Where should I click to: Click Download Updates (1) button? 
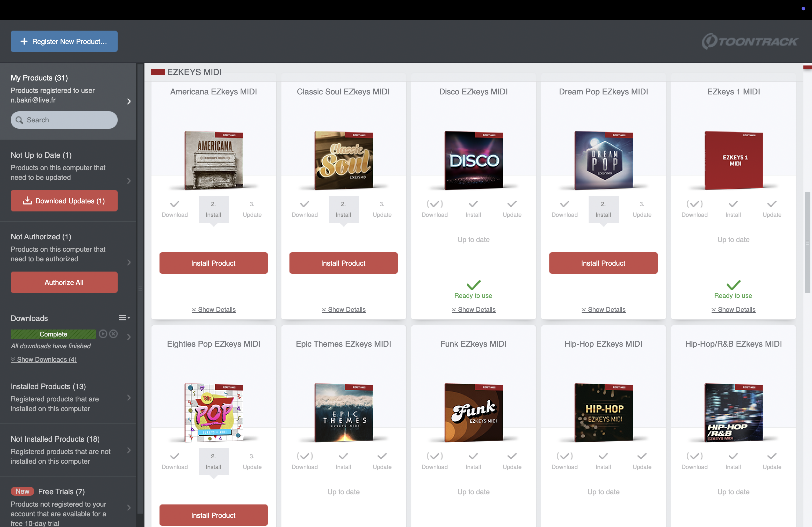click(x=64, y=201)
